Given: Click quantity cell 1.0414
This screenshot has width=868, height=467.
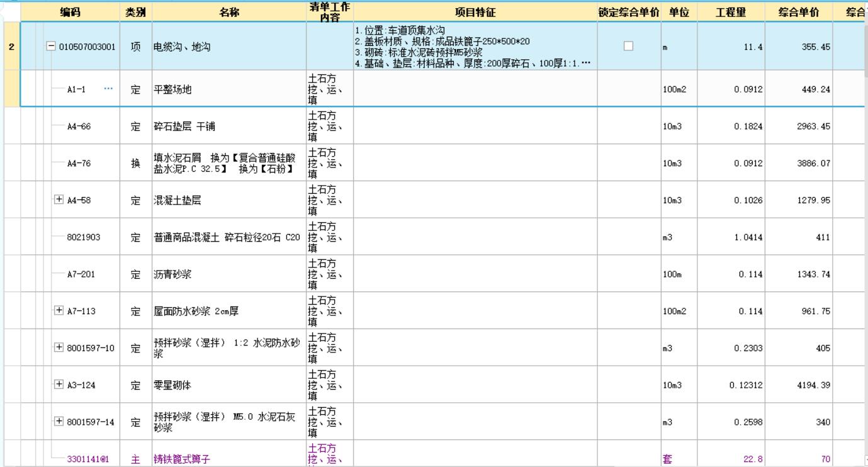Looking at the screenshot, I should pos(731,237).
